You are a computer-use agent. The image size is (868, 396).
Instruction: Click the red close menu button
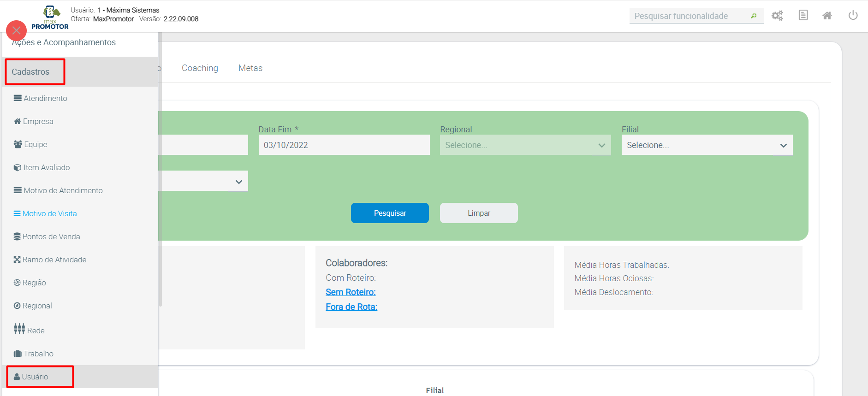[x=16, y=30]
